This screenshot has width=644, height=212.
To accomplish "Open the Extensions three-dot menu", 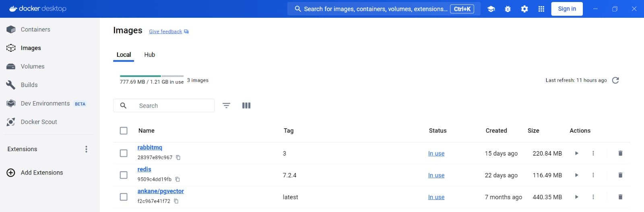I will (86, 149).
